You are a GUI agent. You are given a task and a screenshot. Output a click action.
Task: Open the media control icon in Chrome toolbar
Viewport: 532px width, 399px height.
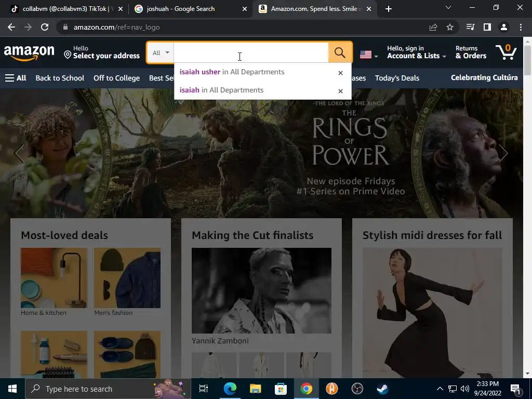pyautogui.click(x=470, y=27)
